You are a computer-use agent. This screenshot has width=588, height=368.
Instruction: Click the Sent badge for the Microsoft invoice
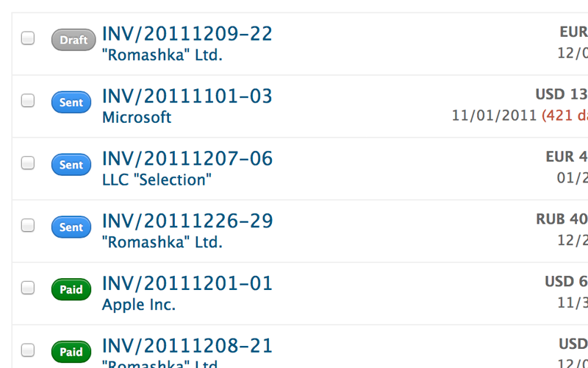[71, 102]
